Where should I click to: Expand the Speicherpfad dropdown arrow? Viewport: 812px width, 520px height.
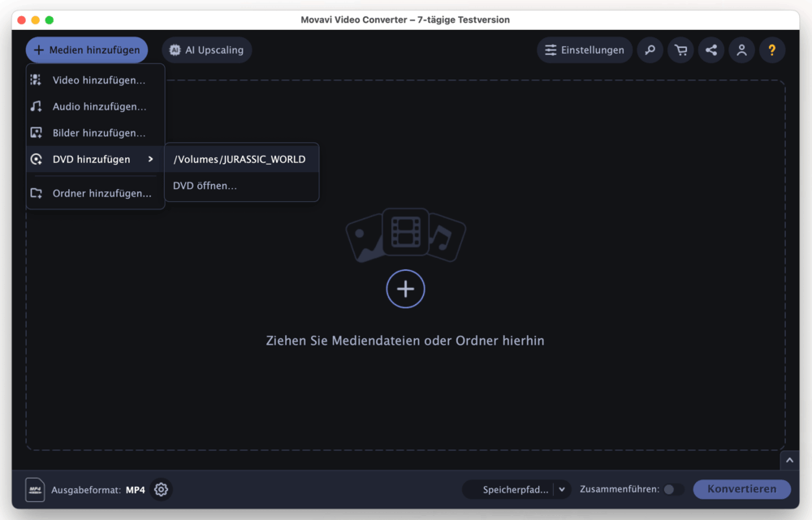[x=562, y=489]
